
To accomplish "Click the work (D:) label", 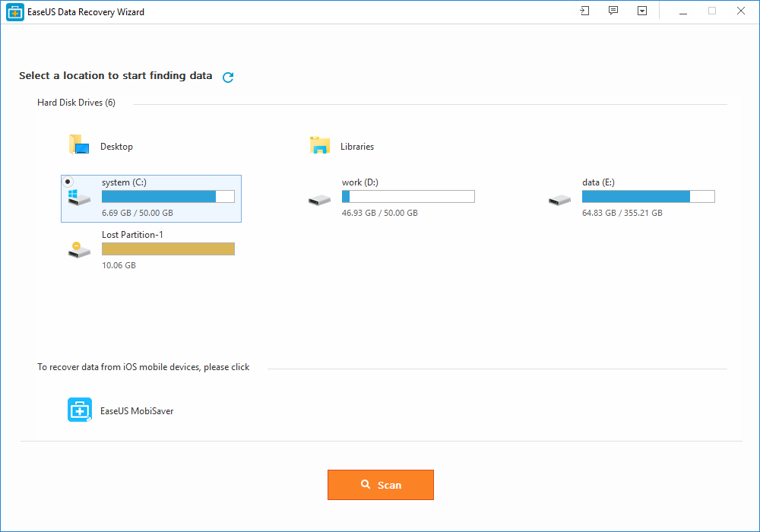I will [360, 182].
